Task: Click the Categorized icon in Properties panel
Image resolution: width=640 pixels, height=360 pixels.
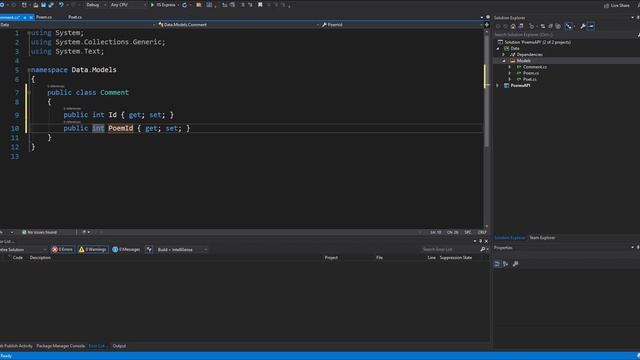Action: pyautogui.click(x=497, y=264)
